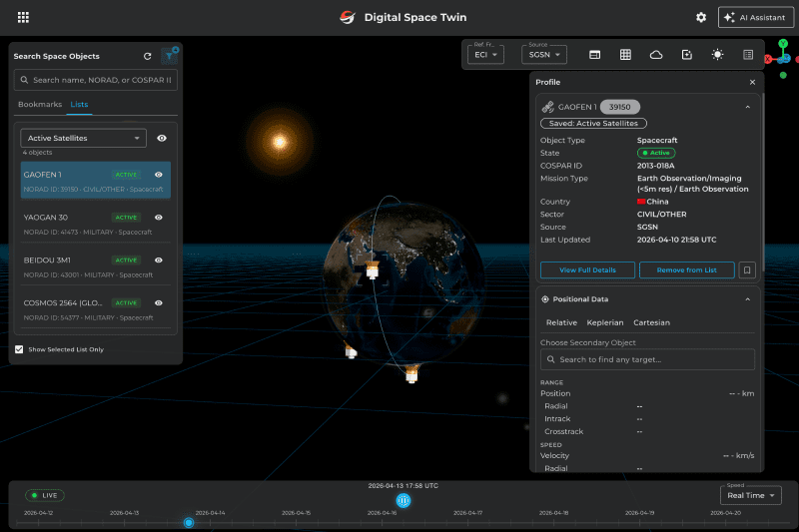
Task: Open the list view icon in the toolbar
Action: pyautogui.click(x=748, y=55)
